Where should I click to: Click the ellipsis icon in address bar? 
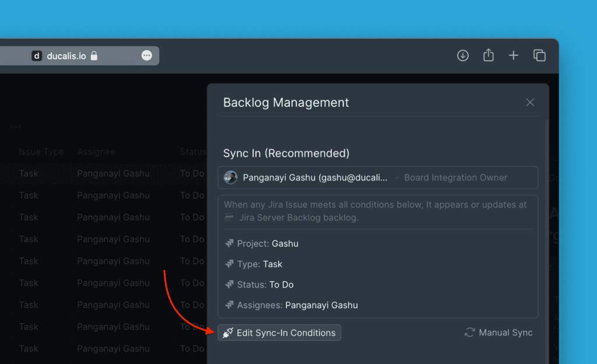click(x=146, y=55)
